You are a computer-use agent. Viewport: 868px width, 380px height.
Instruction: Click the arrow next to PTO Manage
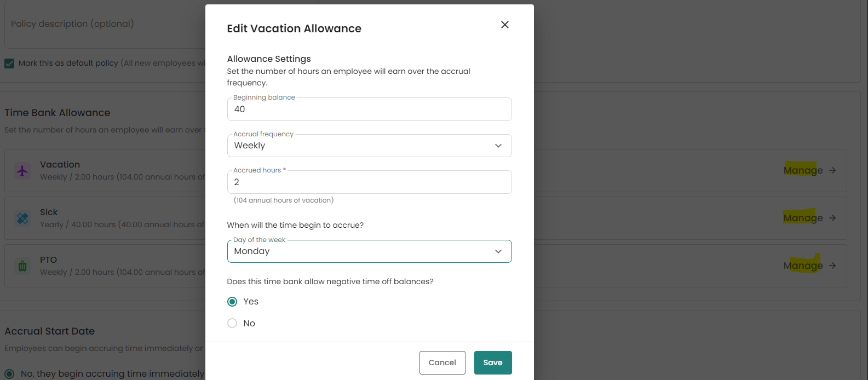[832, 266]
